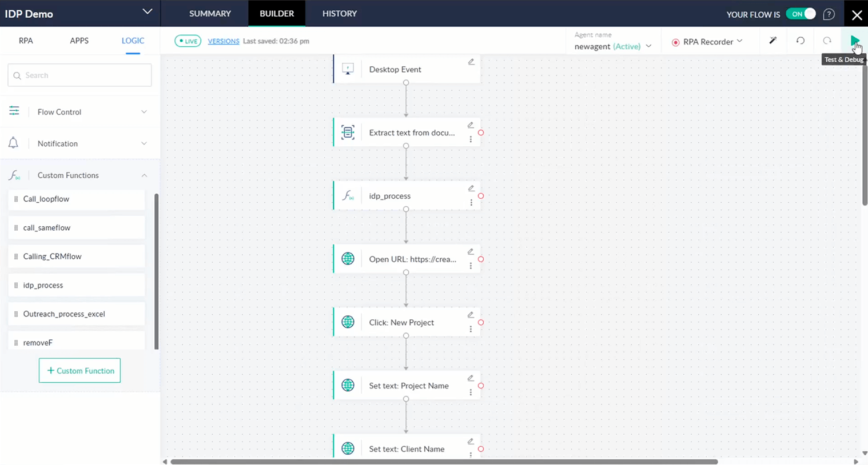Click inside the Search field
The image size is (868, 465).
(79, 75)
